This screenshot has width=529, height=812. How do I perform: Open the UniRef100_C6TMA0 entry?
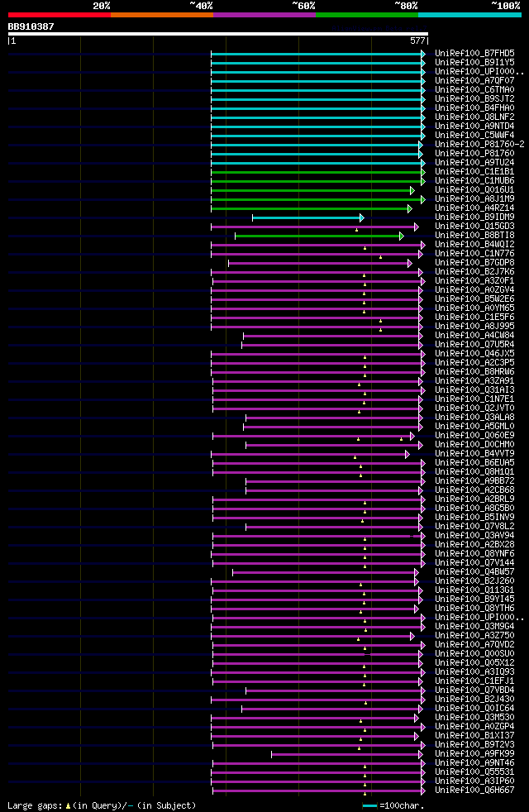pos(474,90)
